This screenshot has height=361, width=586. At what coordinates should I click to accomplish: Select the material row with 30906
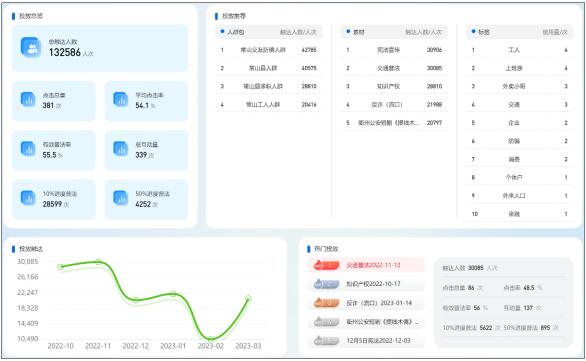click(394, 50)
